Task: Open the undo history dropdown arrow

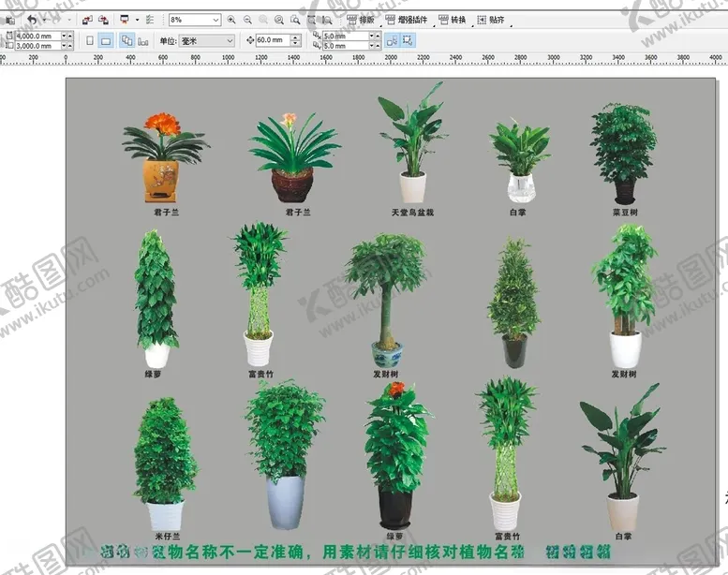Action: pos(44,20)
